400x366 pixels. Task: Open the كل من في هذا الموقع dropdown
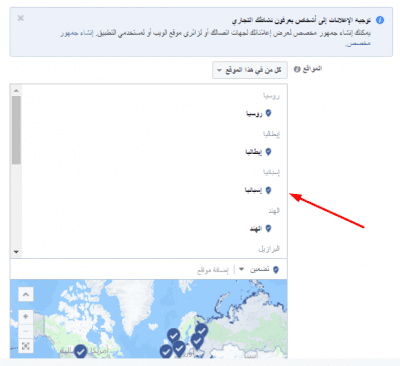pos(250,70)
